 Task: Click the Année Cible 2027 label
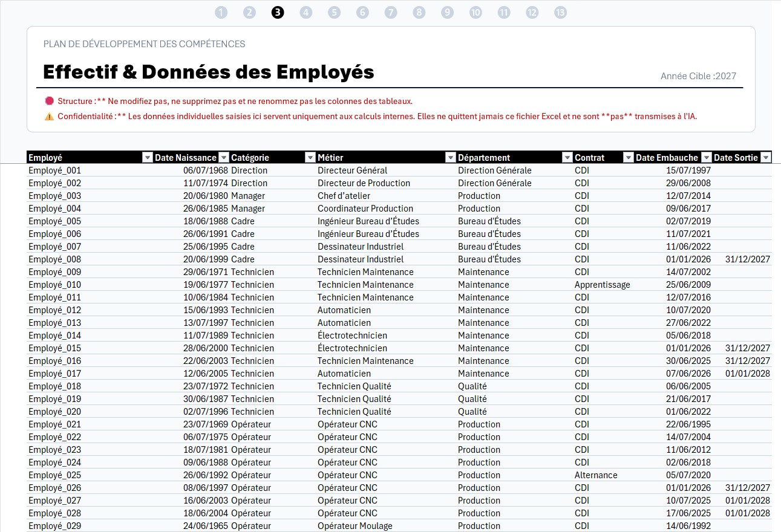point(698,76)
